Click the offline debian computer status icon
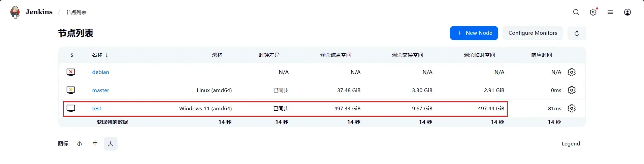The height and width of the screenshot is (164, 644). point(71,72)
